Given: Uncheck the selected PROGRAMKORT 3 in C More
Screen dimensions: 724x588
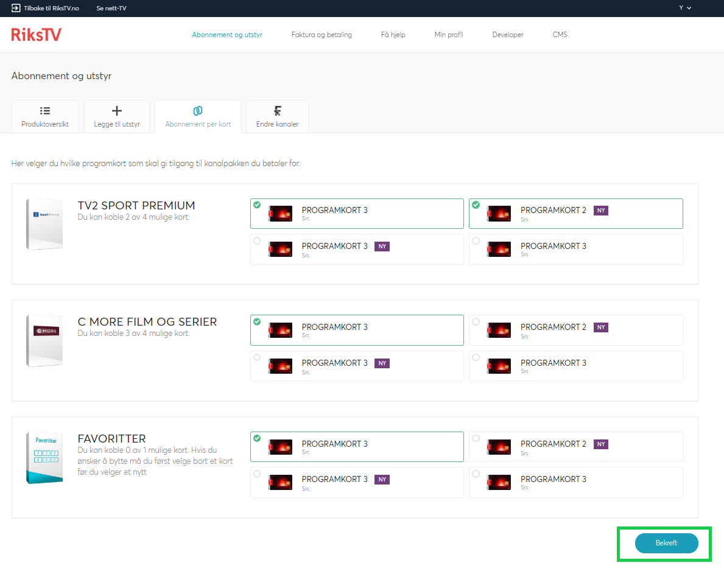Looking at the screenshot, I should pyautogui.click(x=257, y=321).
